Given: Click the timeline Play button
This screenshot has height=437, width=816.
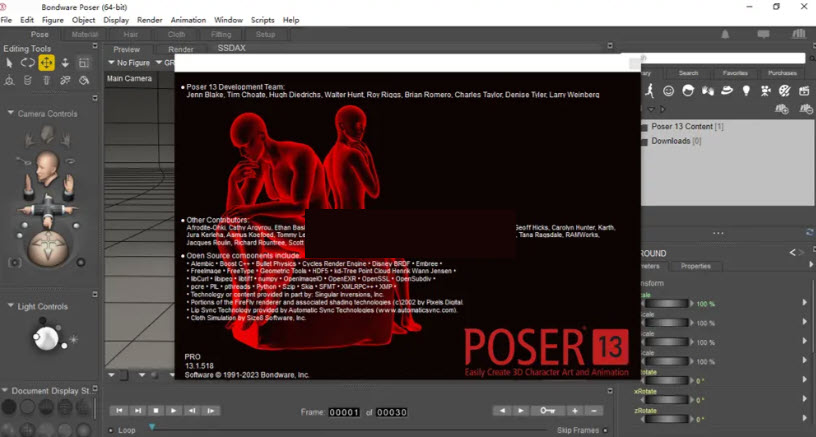Looking at the screenshot, I should [x=174, y=410].
